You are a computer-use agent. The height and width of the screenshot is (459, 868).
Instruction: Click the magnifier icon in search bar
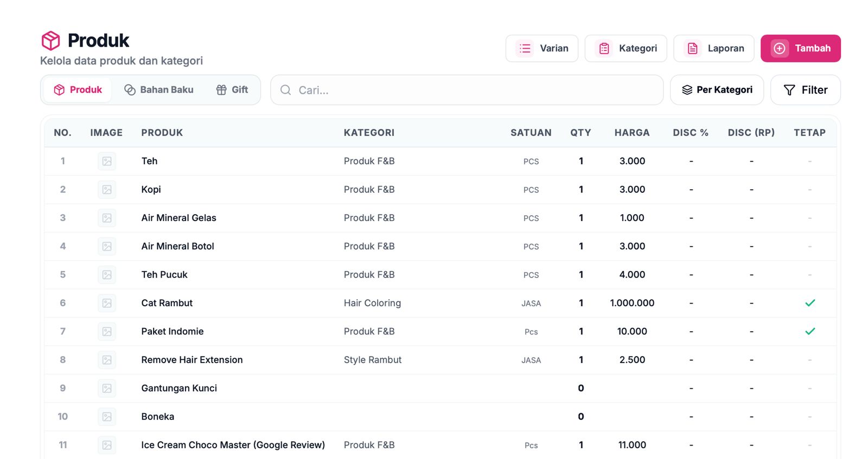click(x=286, y=90)
